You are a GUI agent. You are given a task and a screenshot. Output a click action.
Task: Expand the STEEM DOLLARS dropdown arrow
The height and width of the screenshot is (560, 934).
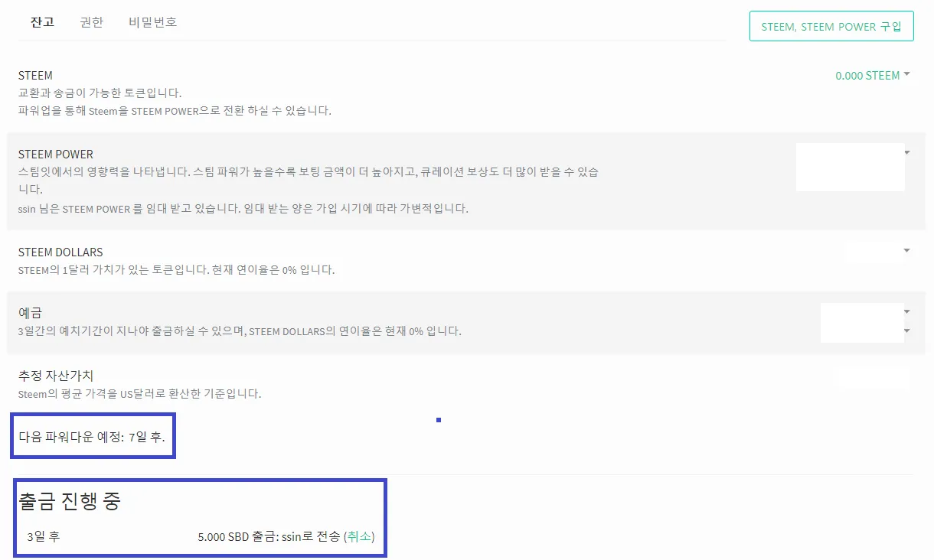point(907,251)
